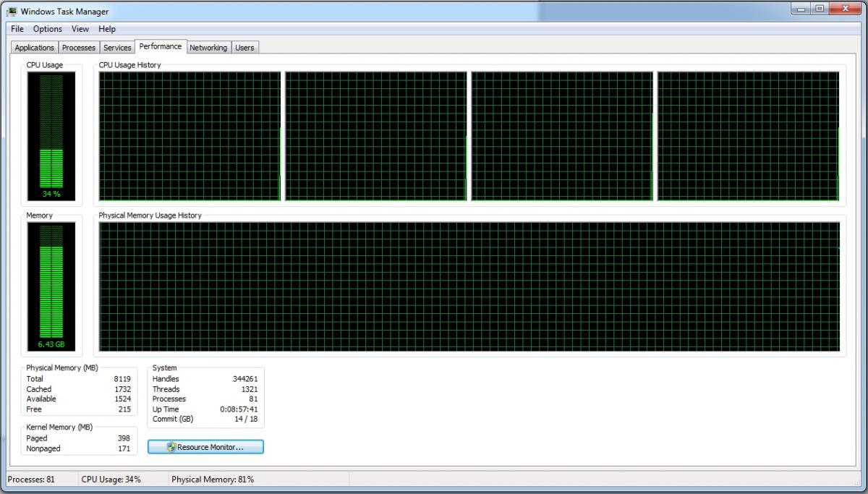Go to the Processes tab
The height and width of the screenshot is (494, 868).
pos(79,48)
